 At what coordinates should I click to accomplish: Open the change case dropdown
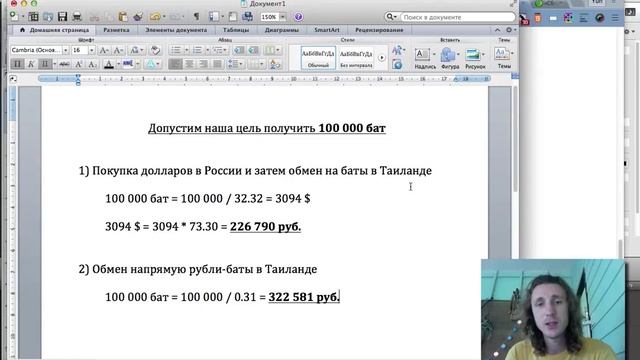click(x=137, y=50)
